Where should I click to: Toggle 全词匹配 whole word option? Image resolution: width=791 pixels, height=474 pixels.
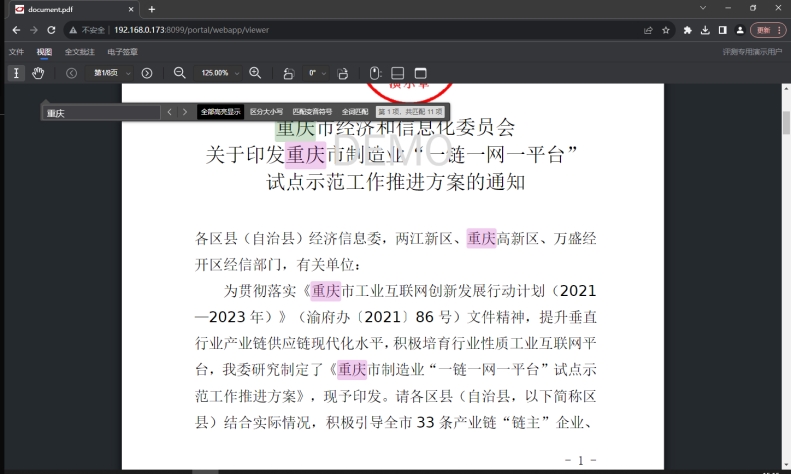tap(355, 112)
